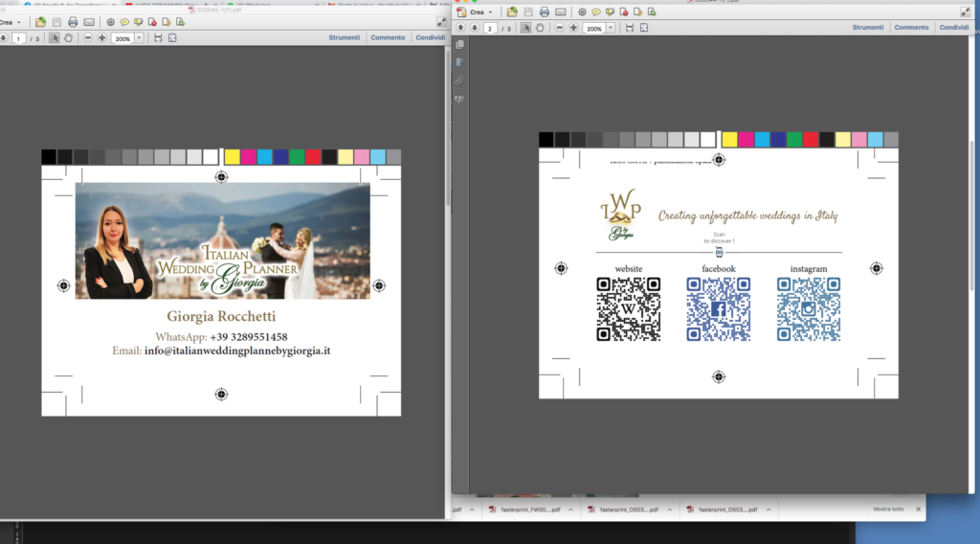Image resolution: width=980 pixels, height=544 pixels.
Task: Go to next page in right window
Action: coord(475,28)
